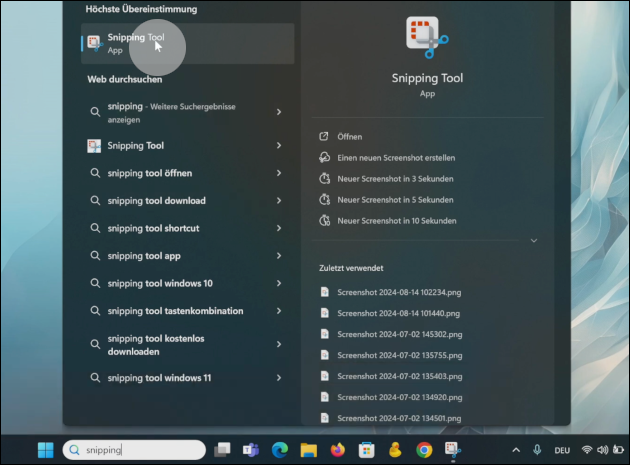Open Screenshot 2024-08-14 102234.png
Viewport: 630px width, 465px height.
[399, 293]
